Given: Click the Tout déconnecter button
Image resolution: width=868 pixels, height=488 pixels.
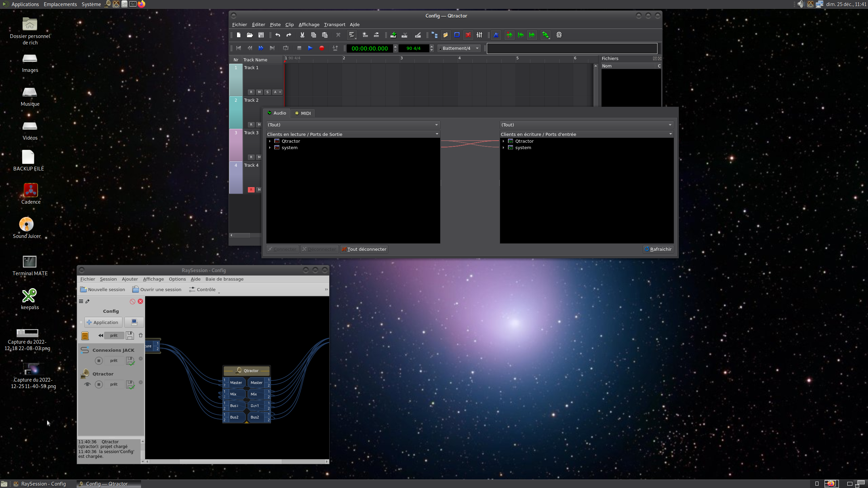Looking at the screenshot, I should (364, 249).
